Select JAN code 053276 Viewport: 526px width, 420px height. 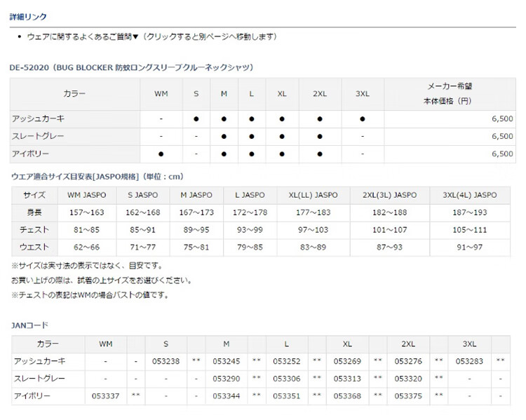coord(408,361)
